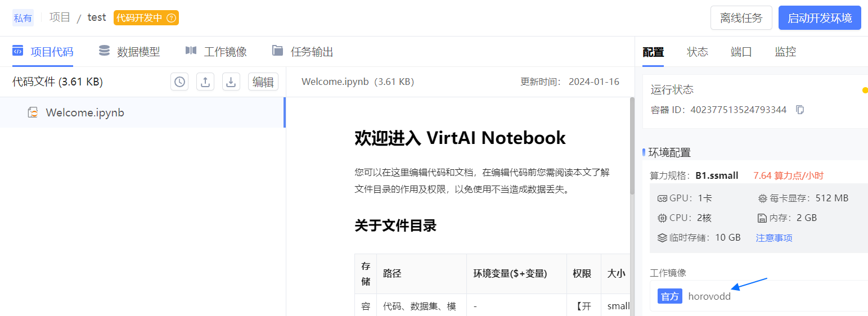This screenshot has width=868, height=316.
Task: Click the 编辑 button for code files
Action: (x=263, y=82)
